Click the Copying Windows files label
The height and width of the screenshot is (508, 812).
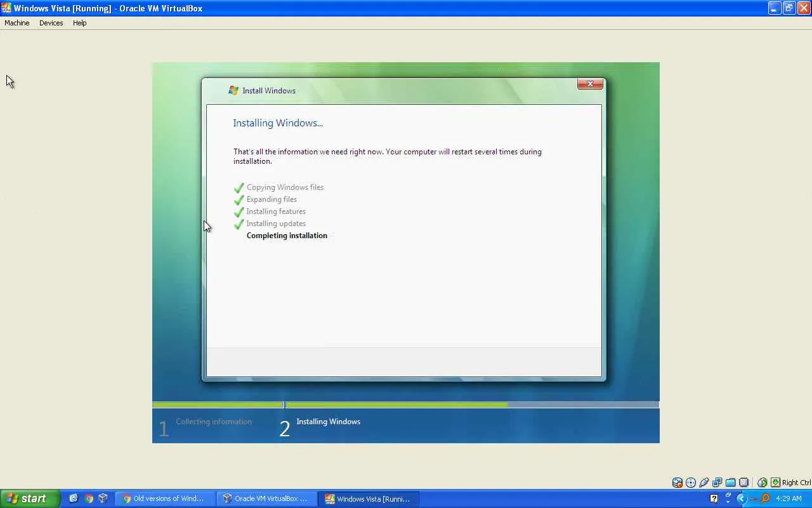click(285, 187)
